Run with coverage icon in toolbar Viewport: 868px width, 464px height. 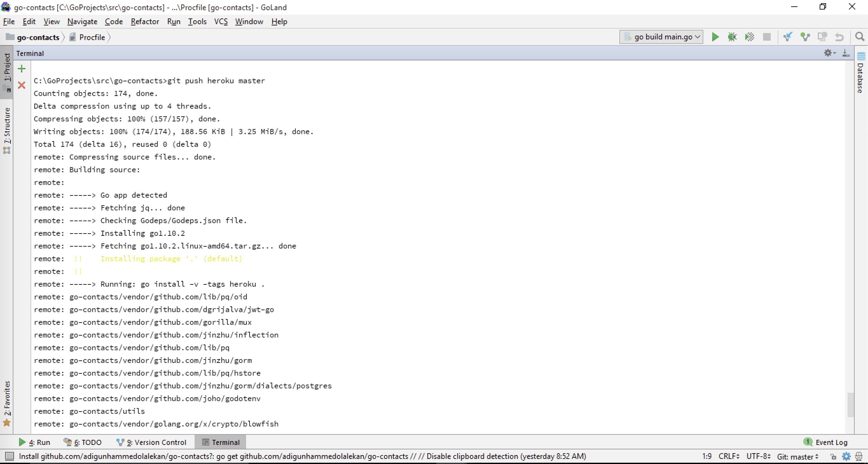pyautogui.click(x=749, y=37)
